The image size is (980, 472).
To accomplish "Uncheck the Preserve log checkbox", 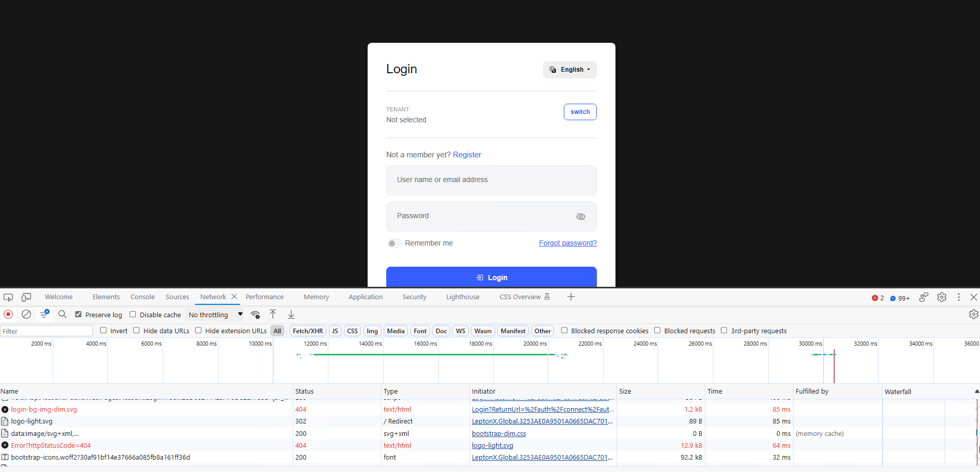I will click(78, 314).
